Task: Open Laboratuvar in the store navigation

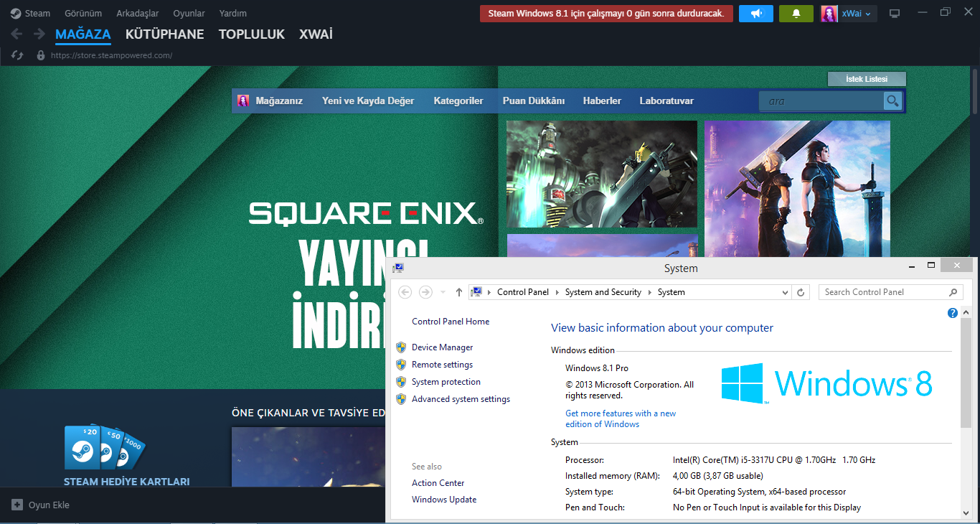Action: click(666, 101)
